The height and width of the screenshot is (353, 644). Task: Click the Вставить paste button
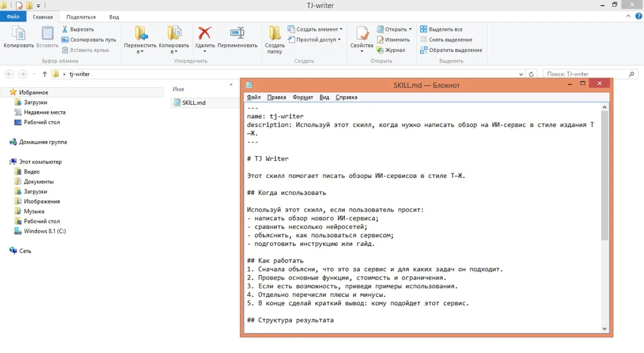(x=47, y=36)
